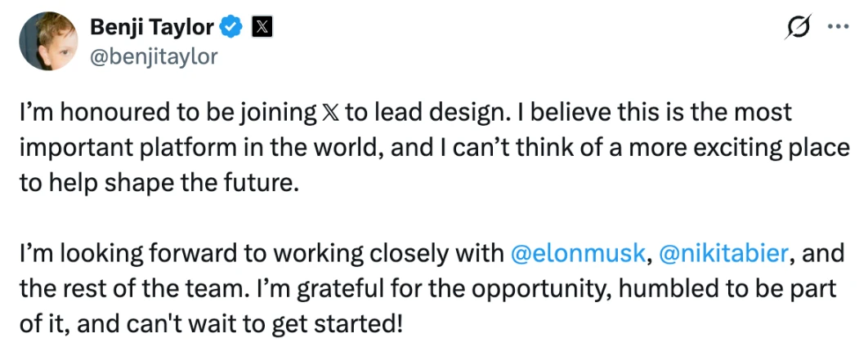Viewport: 868px width, 347px height.
Task: Click the X affiliation badge beside the name
Action: click(x=260, y=28)
